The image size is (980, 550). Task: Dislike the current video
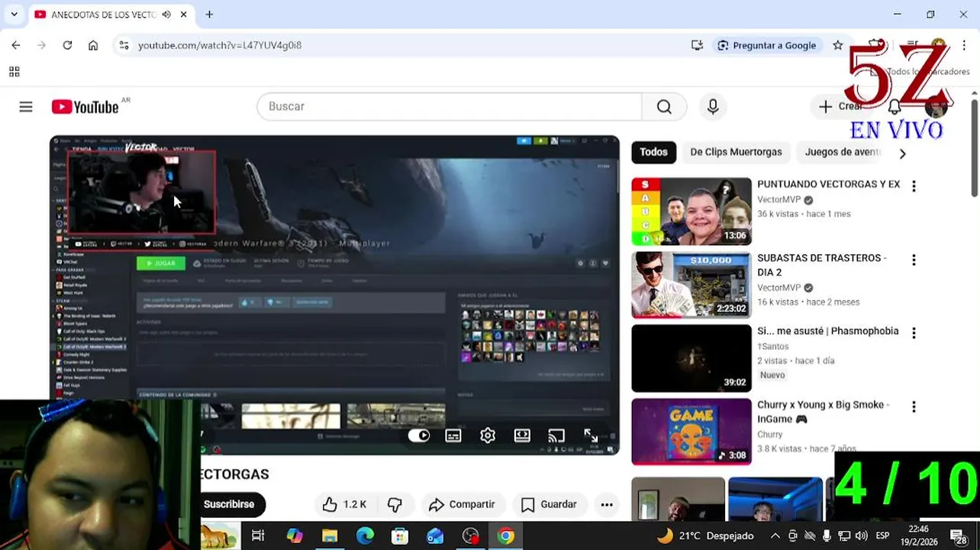pos(395,504)
